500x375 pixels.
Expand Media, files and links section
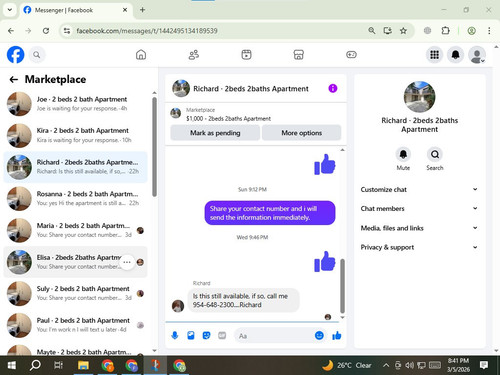point(419,228)
